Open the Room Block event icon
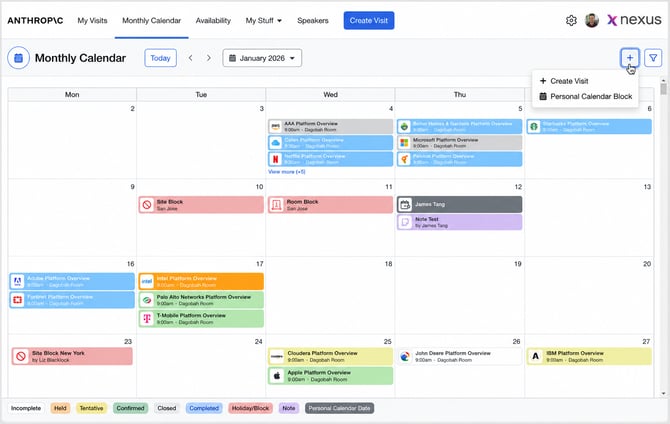670x424 pixels. tap(276, 205)
